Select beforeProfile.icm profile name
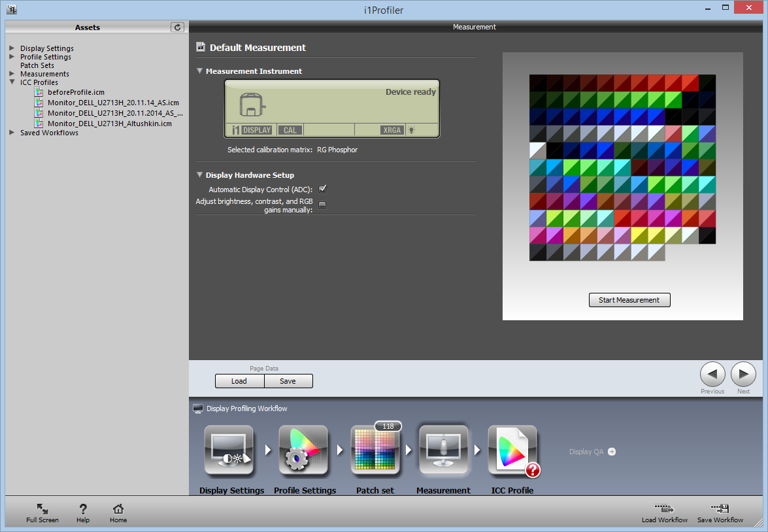This screenshot has height=532, width=768. 76,92
